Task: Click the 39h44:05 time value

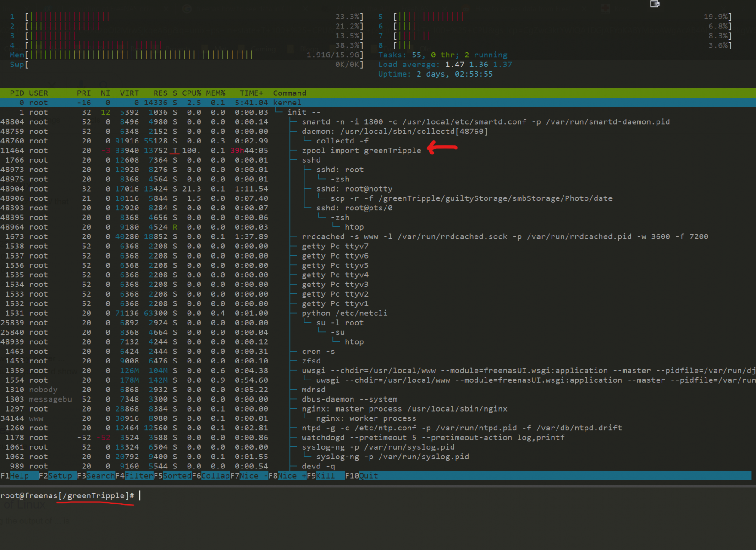Action: [249, 151]
